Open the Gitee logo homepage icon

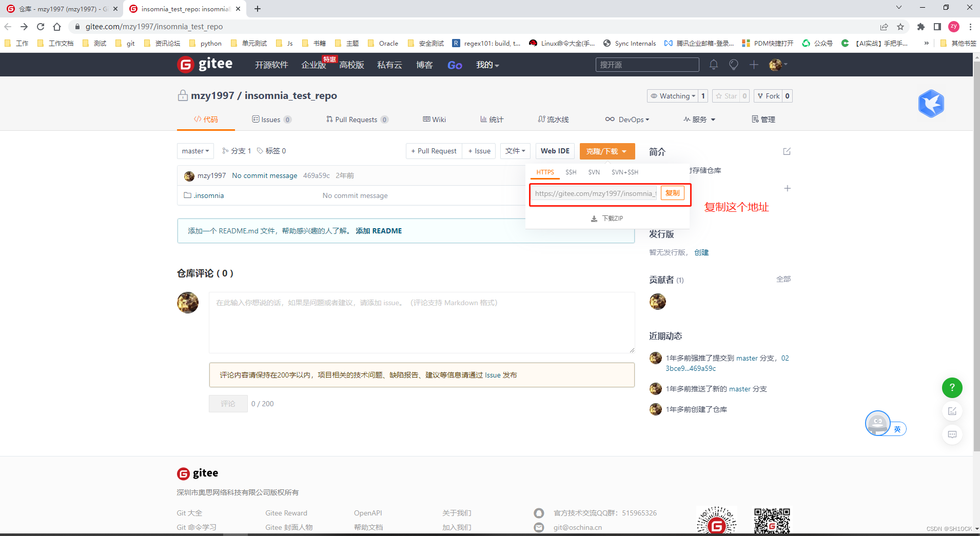pos(185,64)
